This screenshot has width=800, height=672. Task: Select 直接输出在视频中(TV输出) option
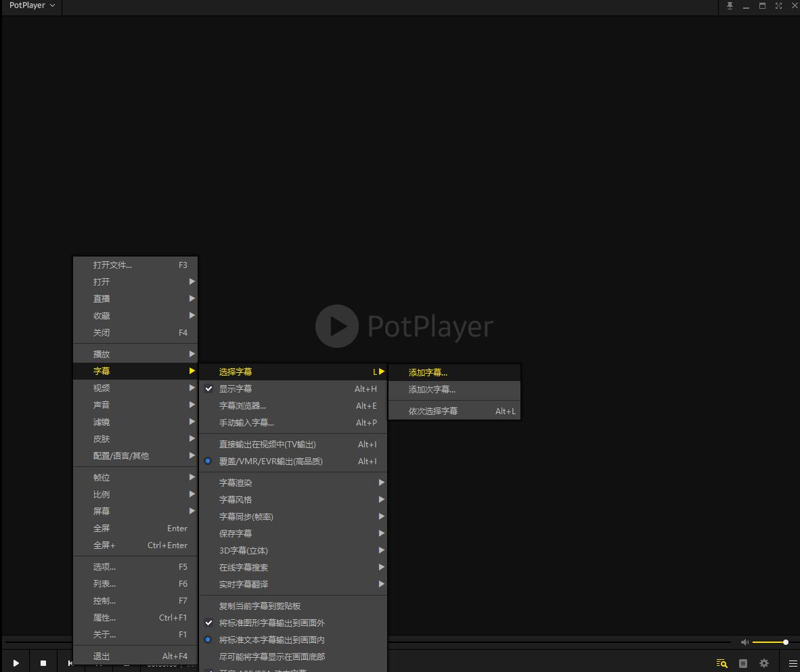pos(293,445)
